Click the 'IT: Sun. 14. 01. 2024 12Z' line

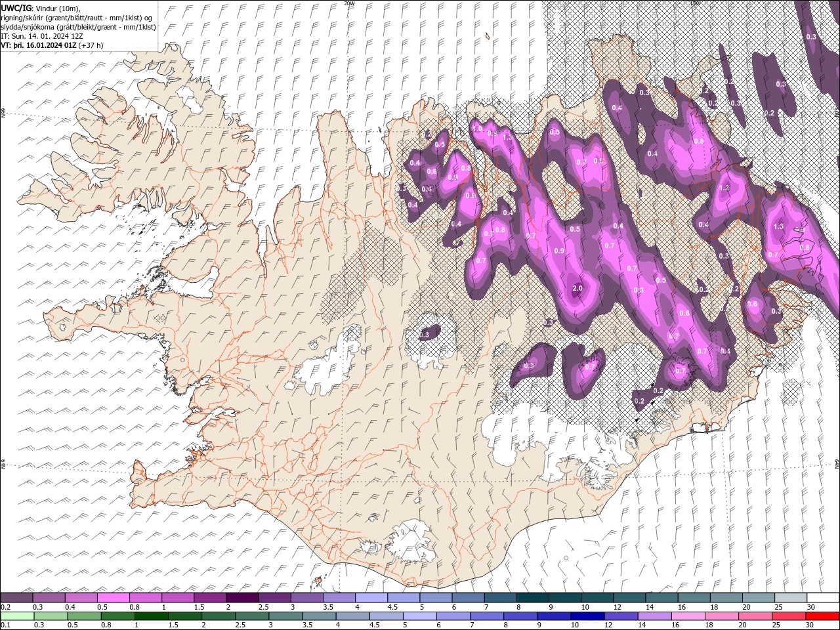[x=41, y=36]
